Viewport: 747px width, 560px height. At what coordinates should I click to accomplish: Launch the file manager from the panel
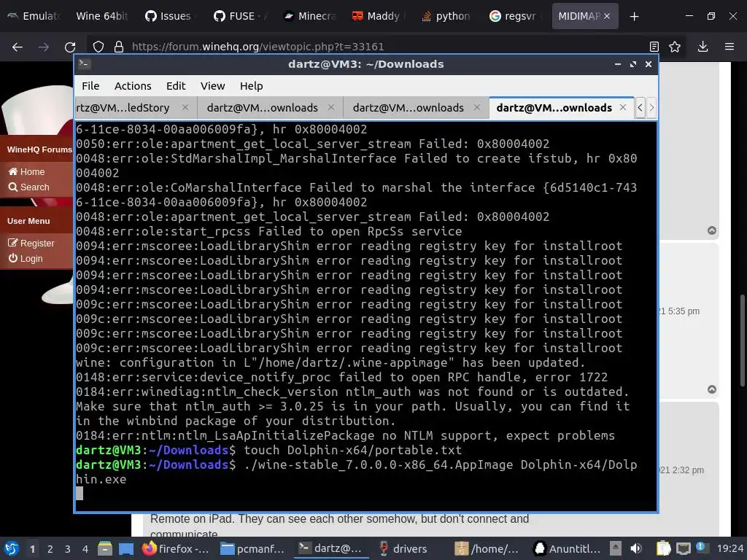click(x=105, y=548)
